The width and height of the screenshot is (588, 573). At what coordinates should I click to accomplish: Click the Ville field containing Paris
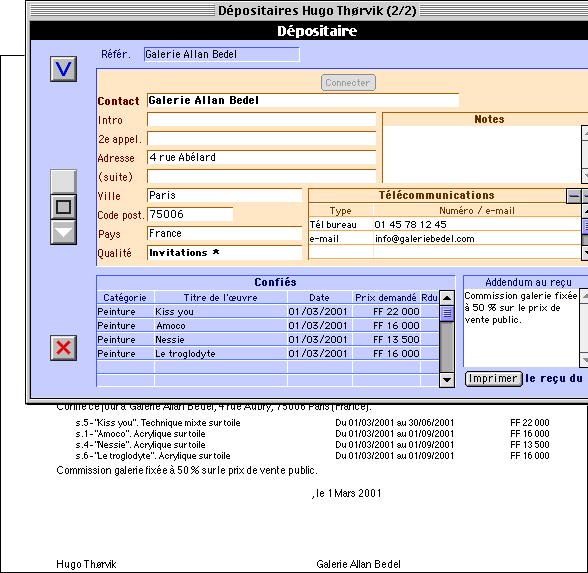pyautogui.click(x=224, y=195)
